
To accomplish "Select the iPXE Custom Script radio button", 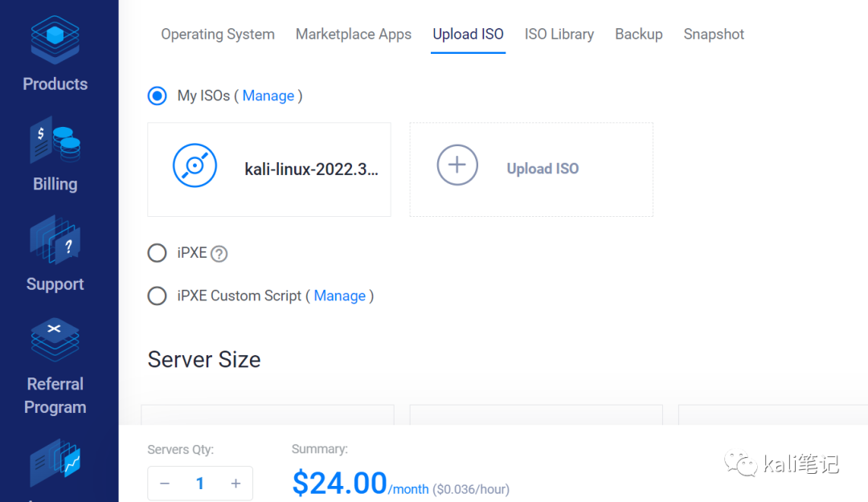I will pos(158,296).
